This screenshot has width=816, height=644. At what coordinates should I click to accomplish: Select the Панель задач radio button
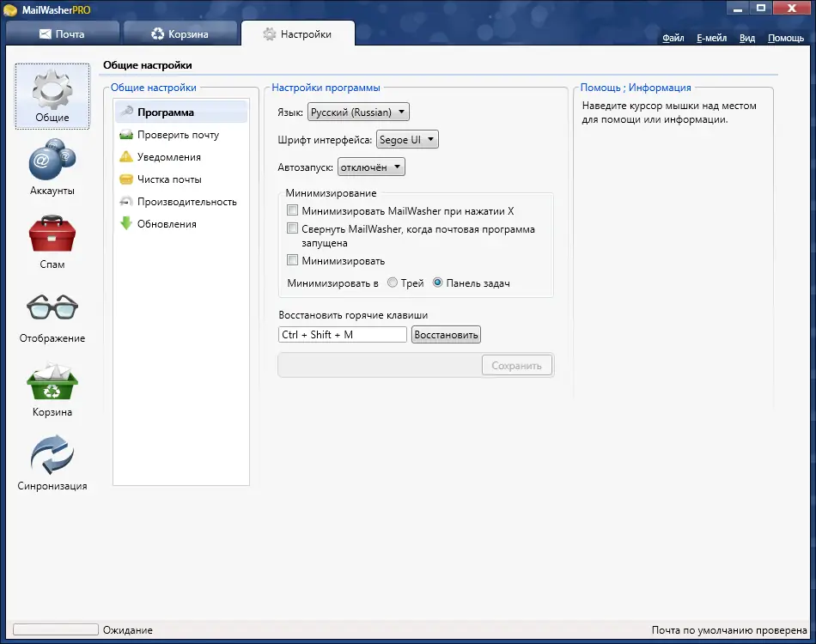(438, 283)
